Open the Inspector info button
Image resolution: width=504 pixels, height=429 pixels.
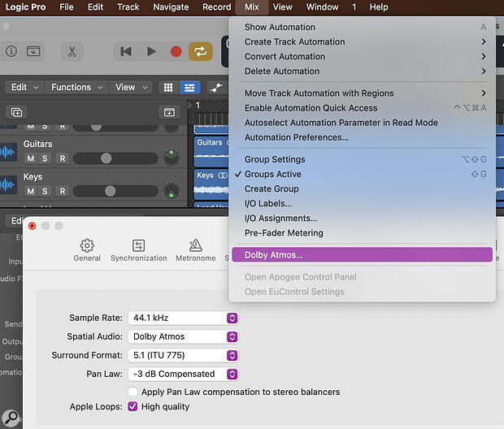click(x=11, y=51)
